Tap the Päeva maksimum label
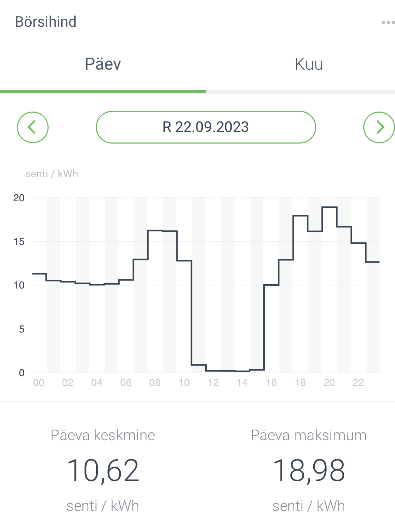The width and height of the screenshot is (395, 532). (309, 435)
